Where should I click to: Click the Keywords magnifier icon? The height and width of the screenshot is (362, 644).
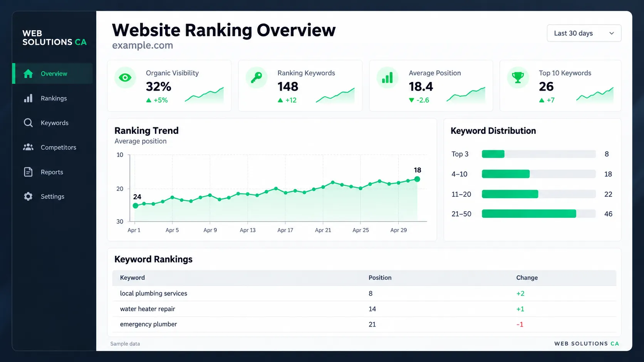(28, 123)
